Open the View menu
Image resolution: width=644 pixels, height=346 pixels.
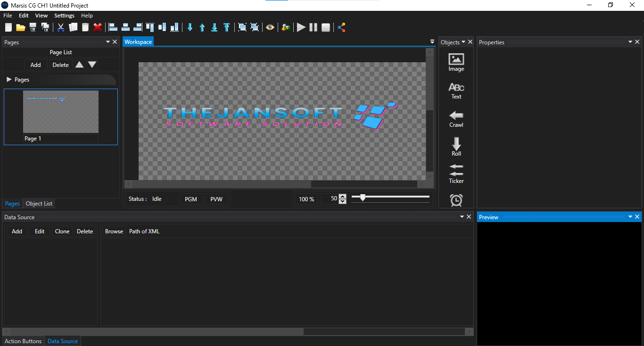(41, 16)
